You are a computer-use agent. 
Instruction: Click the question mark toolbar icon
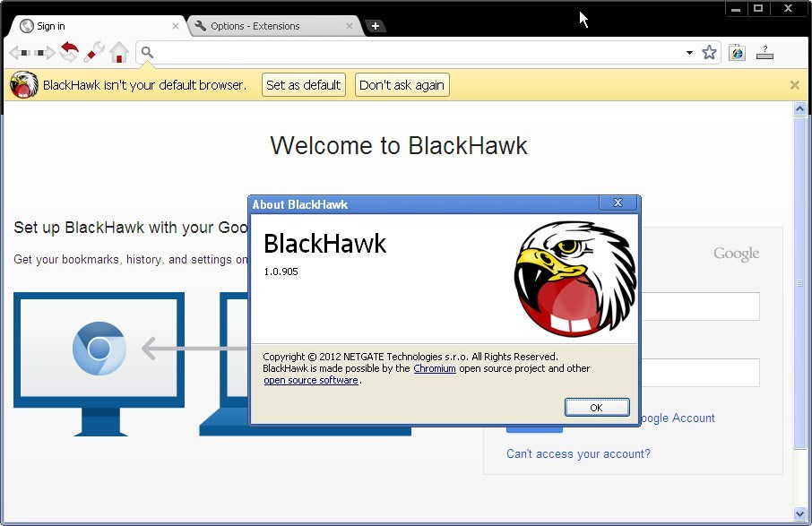764,52
